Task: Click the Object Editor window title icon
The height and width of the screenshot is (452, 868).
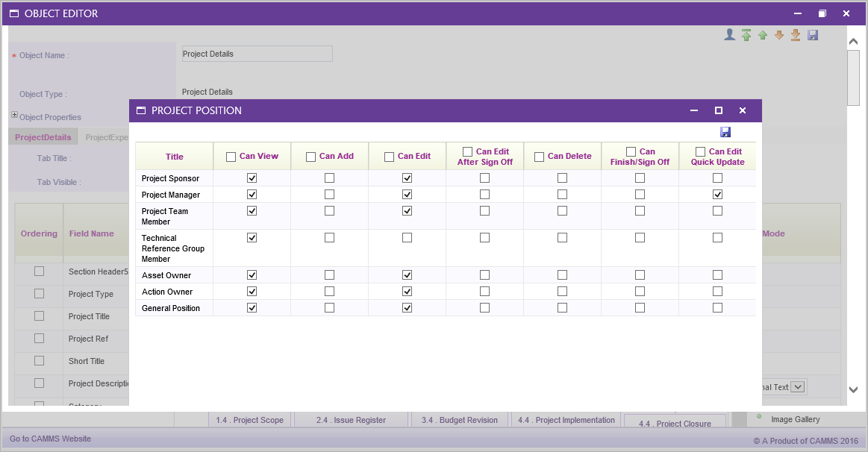Action: tap(14, 13)
